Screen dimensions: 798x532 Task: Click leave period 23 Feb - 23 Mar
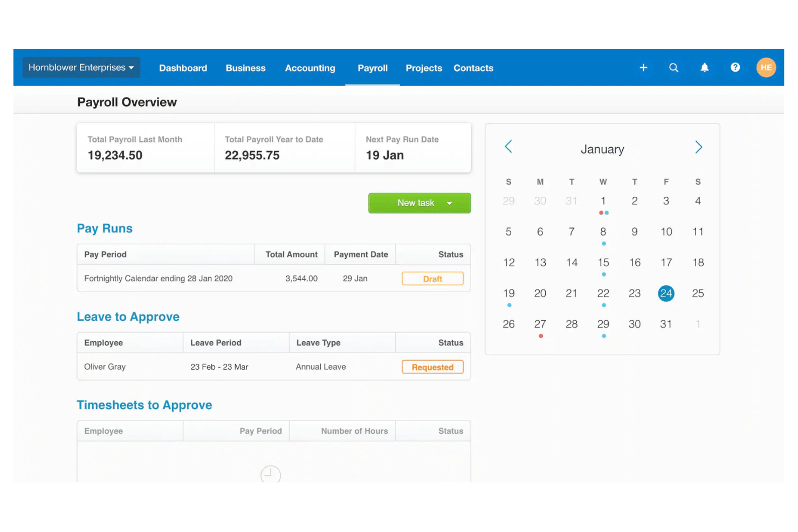[x=219, y=367]
